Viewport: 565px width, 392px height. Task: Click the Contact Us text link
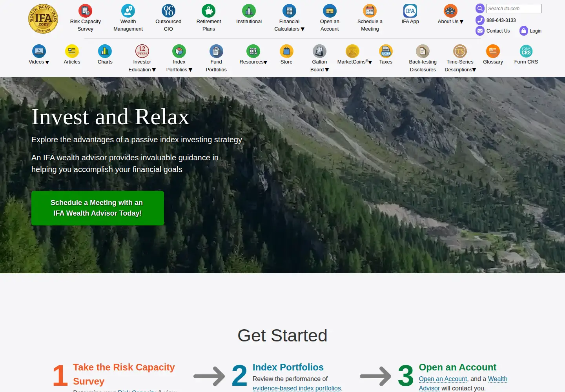tap(498, 31)
